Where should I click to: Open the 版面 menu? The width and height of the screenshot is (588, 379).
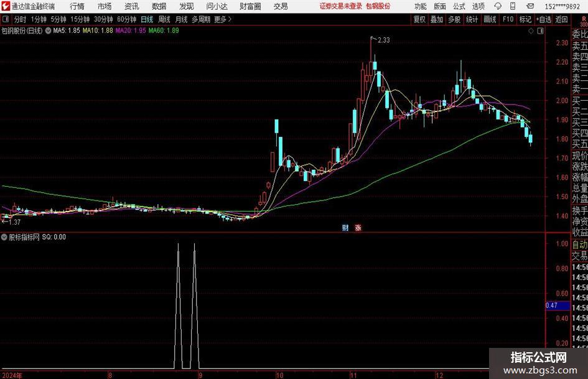440,6
